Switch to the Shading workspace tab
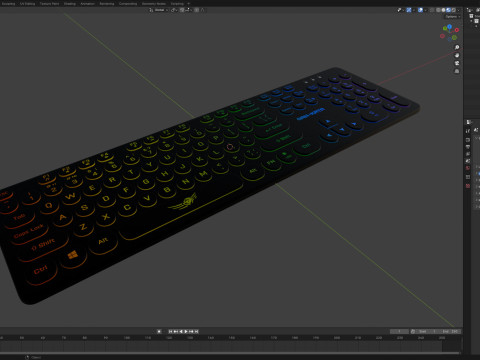Screen dimensions: 480x360 click(70, 4)
